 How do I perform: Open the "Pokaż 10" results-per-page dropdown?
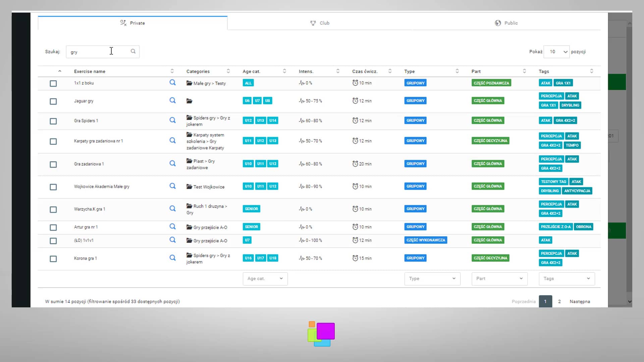coord(556,52)
